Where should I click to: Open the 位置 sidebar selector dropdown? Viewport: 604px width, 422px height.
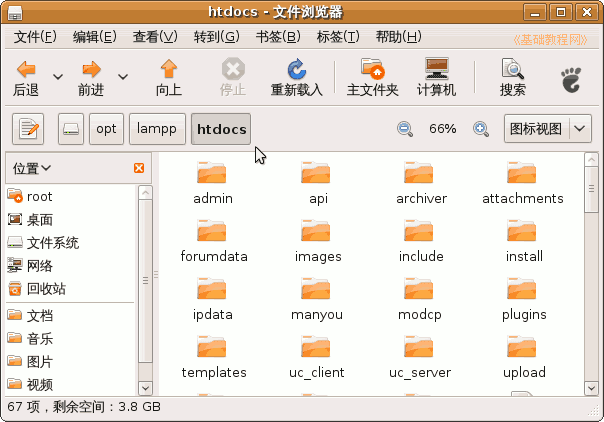point(32,168)
